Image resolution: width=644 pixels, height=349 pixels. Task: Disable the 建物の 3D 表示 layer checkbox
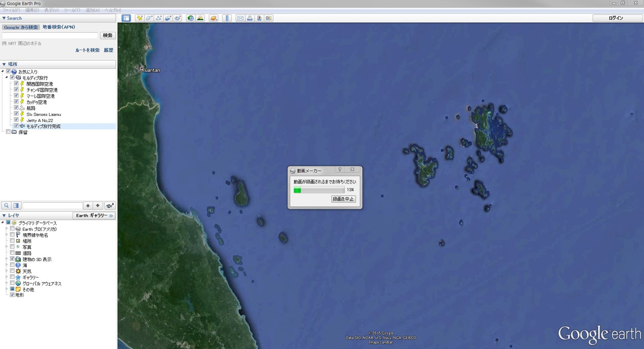click(12, 259)
